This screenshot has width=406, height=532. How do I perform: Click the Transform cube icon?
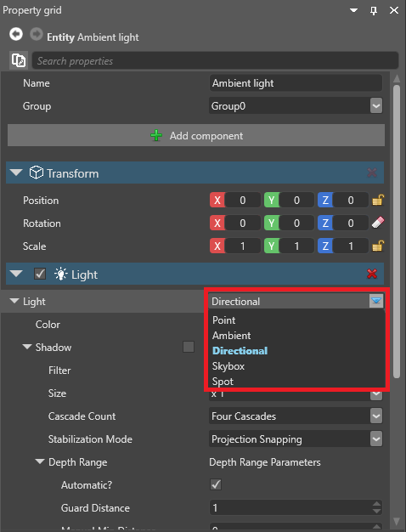(x=37, y=173)
